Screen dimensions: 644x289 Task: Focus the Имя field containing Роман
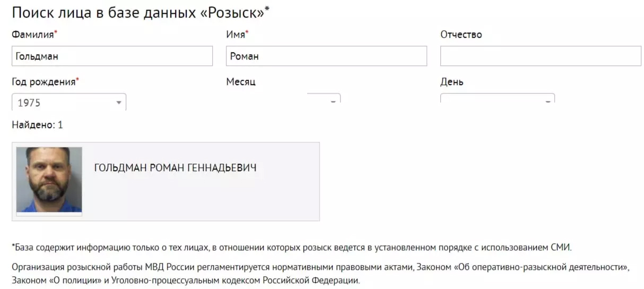pyautogui.click(x=326, y=56)
